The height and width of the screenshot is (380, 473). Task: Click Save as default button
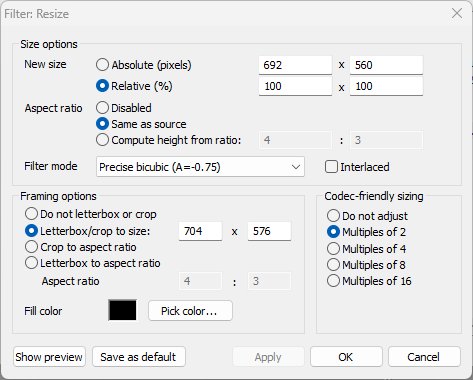[x=139, y=357]
